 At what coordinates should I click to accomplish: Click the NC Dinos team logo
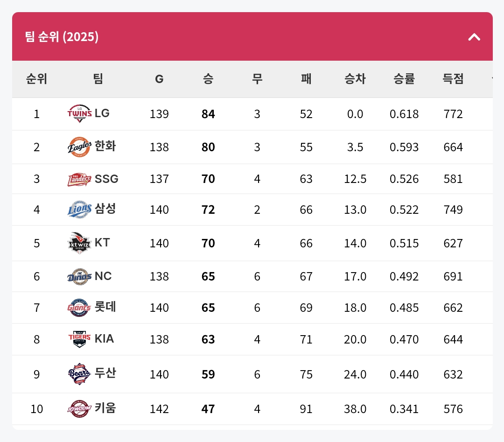click(x=79, y=276)
